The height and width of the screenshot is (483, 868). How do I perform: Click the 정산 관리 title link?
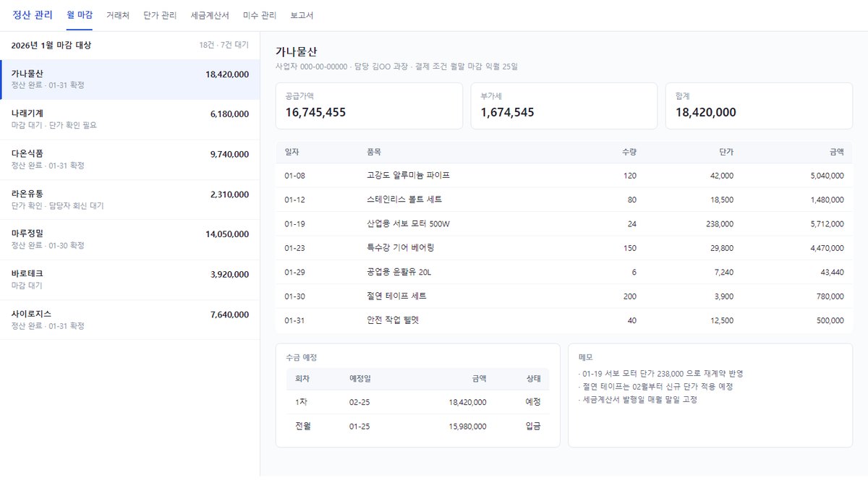[33, 15]
